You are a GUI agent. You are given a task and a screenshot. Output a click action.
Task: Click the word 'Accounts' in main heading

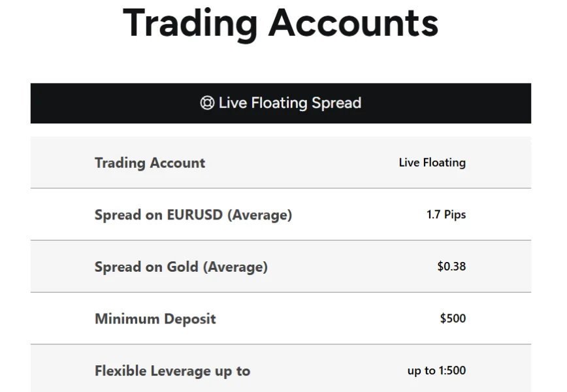(353, 22)
